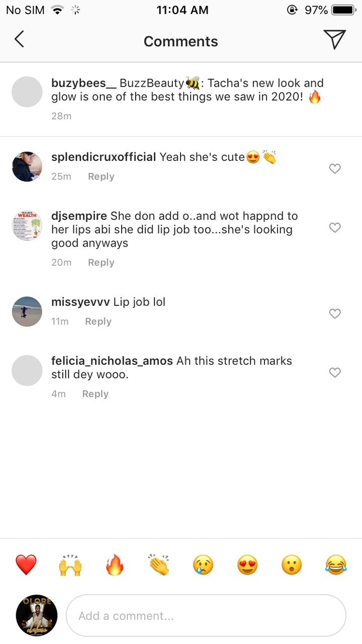Like djsempire's comment with the heart

pyautogui.click(x=335, y=228)
